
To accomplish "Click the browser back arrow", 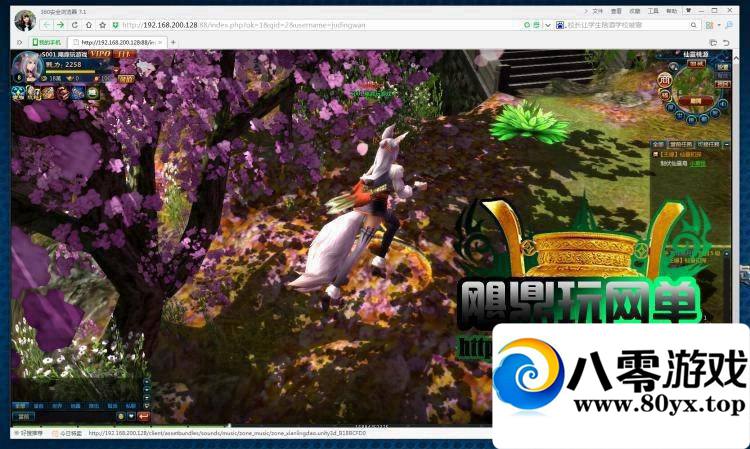I will (x=47, y=25).
